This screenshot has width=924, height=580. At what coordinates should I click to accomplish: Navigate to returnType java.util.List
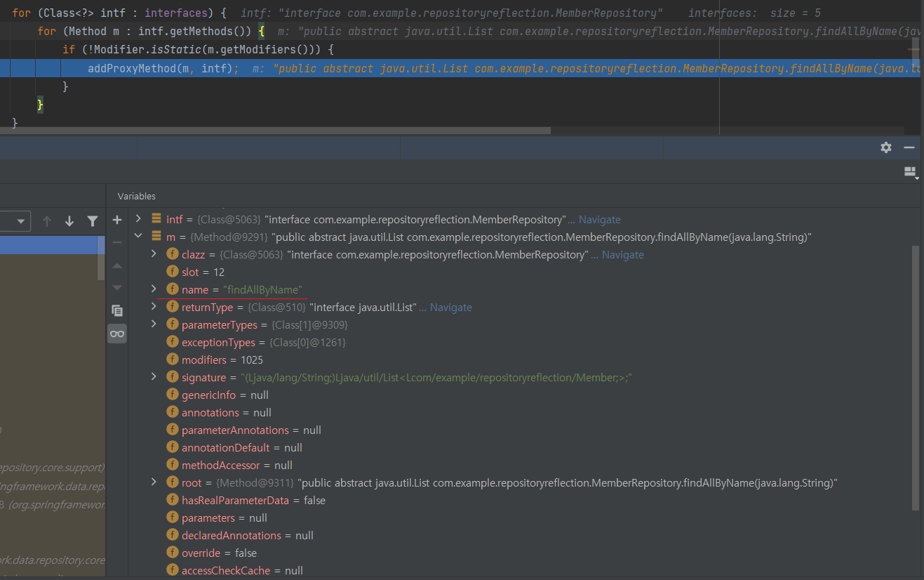pyautogui.click(x=450, y=308)
